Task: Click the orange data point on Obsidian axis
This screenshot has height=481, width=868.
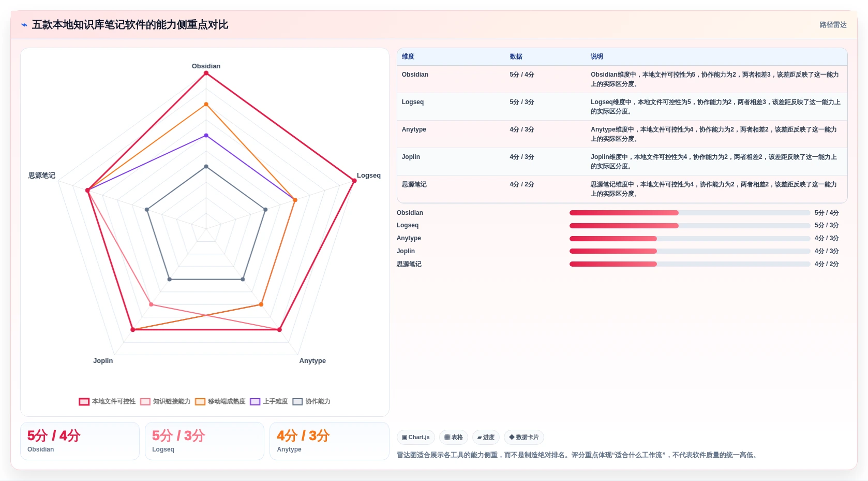Action: [x=206, y=105]
